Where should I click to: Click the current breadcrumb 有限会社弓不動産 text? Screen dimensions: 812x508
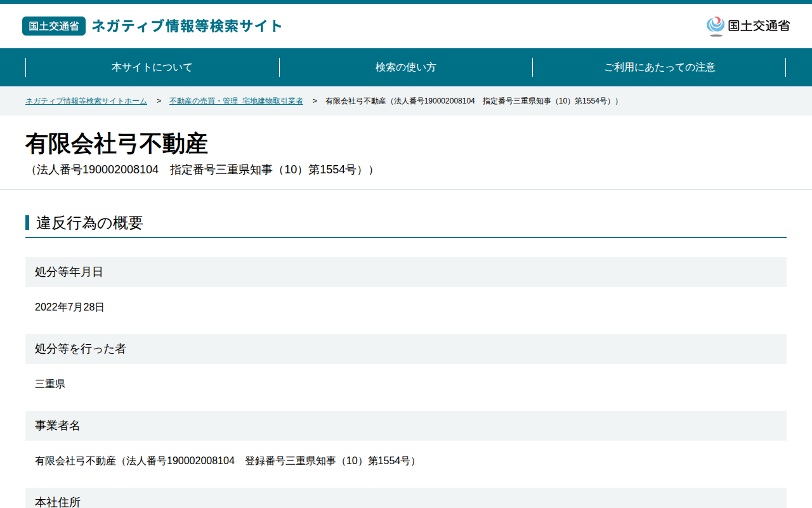(x=472, y=101)
